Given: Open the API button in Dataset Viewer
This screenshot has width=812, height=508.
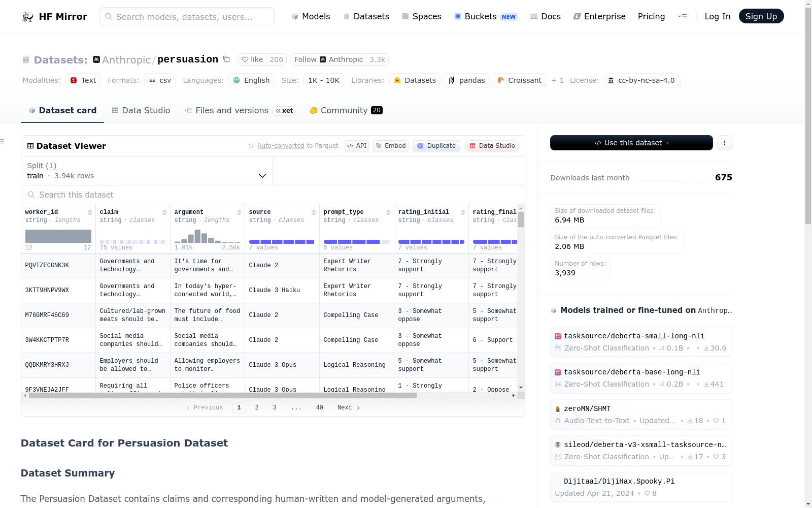Looking at the screenshot, I should point(357,146).
